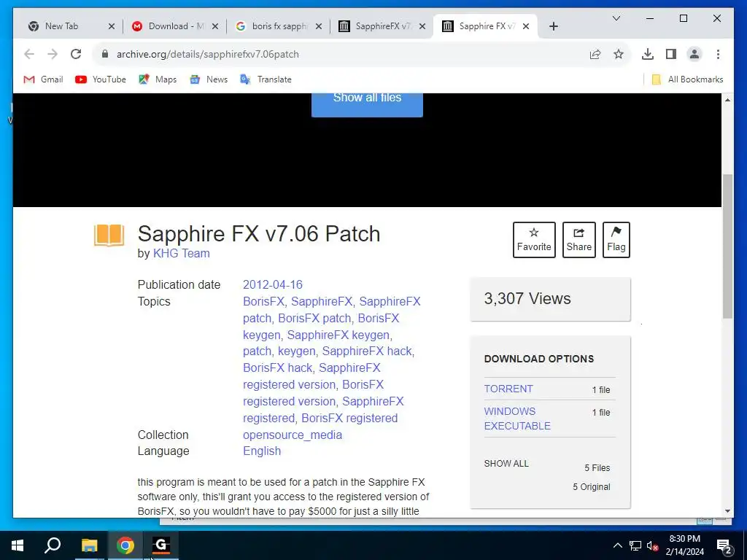The height and width of the screenshot is (560, 747).
Task: Switch to the New Tab tab
Action: click(x=70, y=26)
